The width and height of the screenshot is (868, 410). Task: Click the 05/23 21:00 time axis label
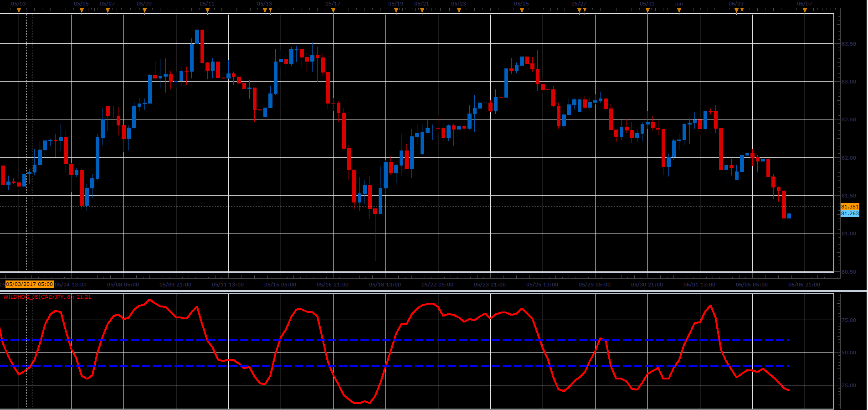tap(490, 285)
